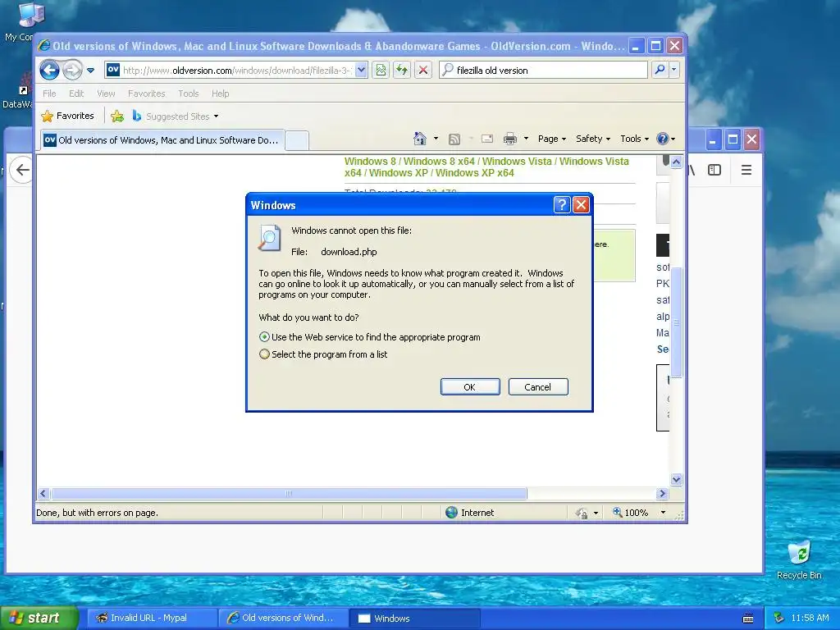
Task: Click the horizontal scrollbar thumb
Action: coord(289,493)
